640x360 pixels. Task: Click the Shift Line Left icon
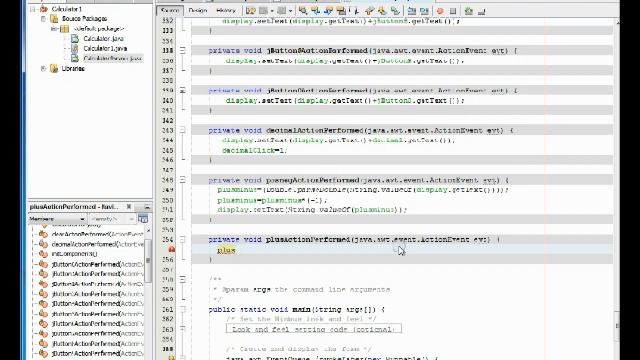point(412,11)
